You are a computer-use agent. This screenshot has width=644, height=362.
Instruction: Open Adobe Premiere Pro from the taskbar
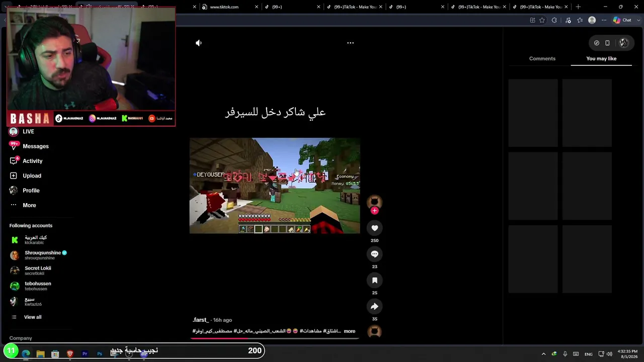[85, 354]
